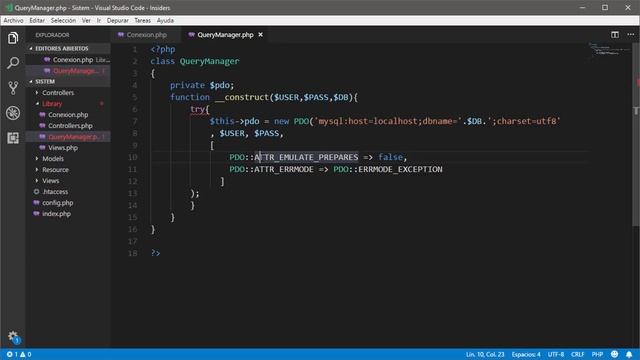640x360 pixels.
Task: Open the Archivo menu
Action: click(13, 20)
